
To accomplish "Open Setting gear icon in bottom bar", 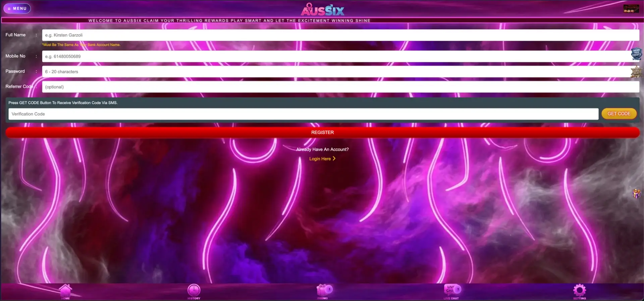I will pyautogui.click(x=579, y=292).
